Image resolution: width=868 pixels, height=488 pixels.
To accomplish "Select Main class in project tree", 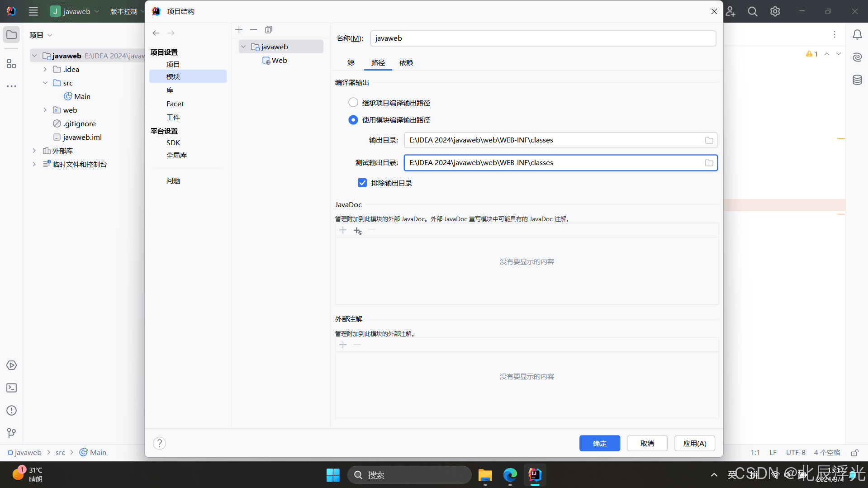I will [x=77, y=96].
